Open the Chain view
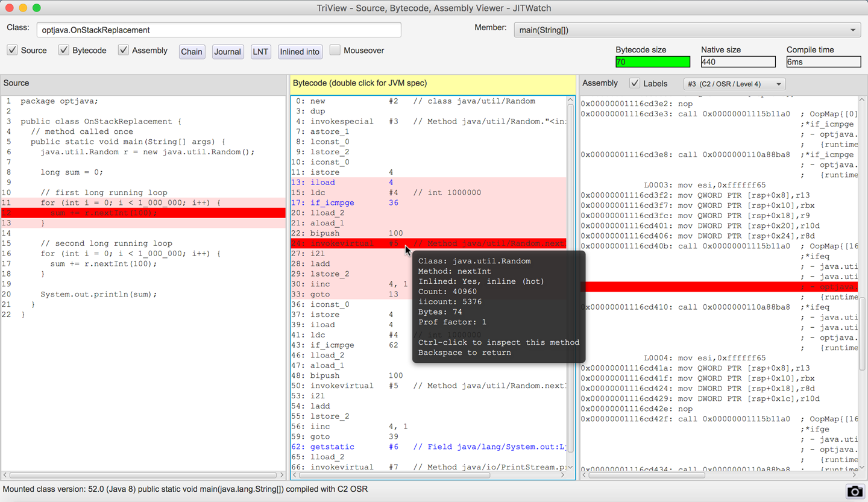The height and width of the screenshot is (502, 868). coord(192,52)
